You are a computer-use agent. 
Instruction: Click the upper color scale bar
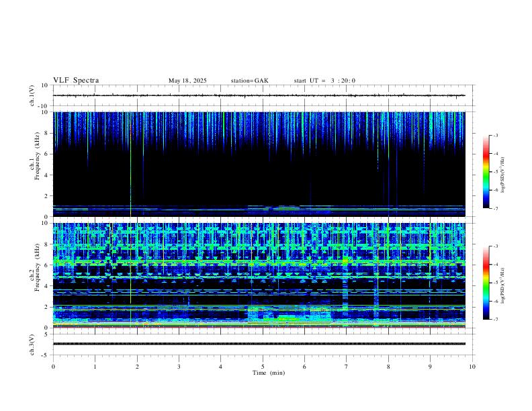[x=486, y=172]
